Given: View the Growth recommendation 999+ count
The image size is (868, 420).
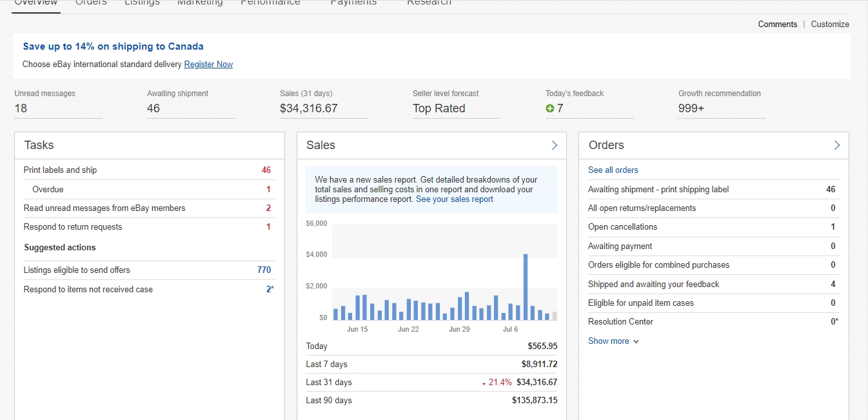Looking at the screenshot, I should click(691, 108).
